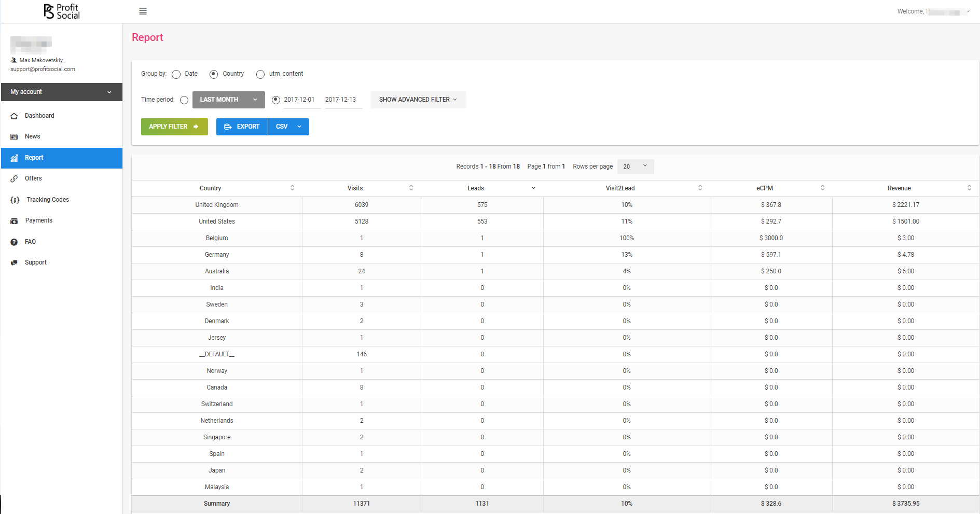Select the preset time period radio button

(184, 100)
